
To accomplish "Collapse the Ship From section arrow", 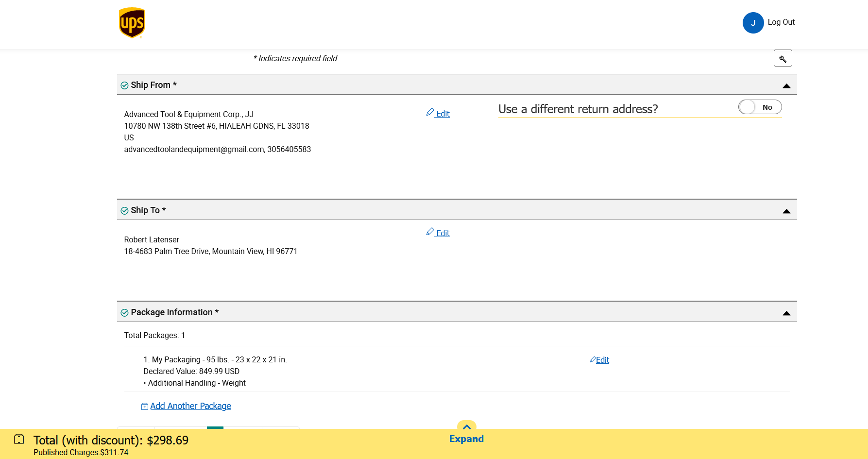I will pos(786,86).
